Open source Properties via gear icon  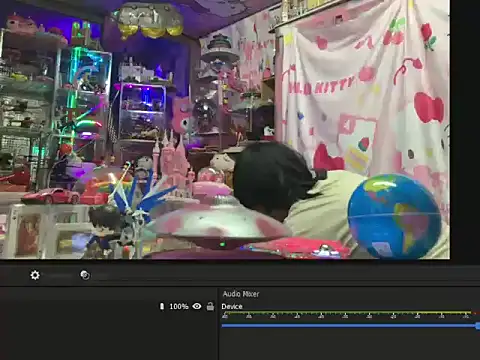click(x=35, y=275)
